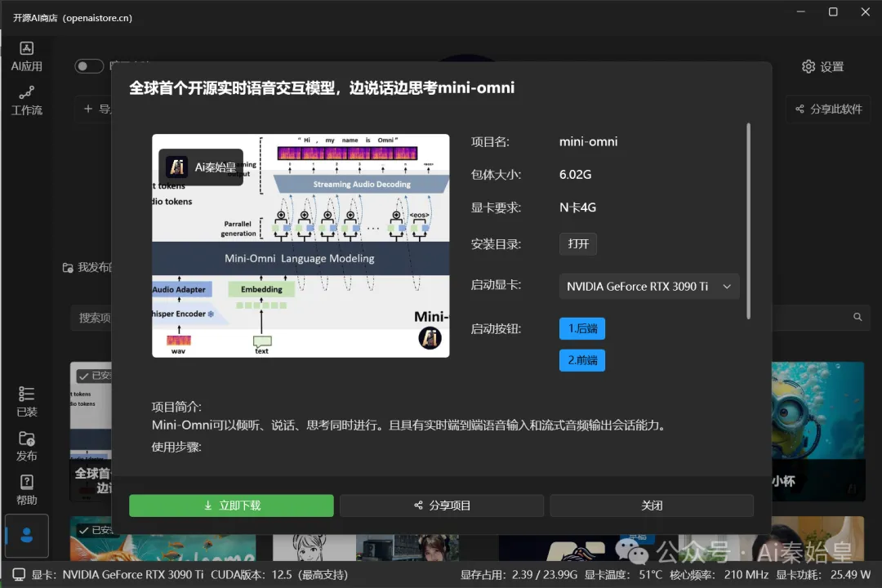The height and width of the screenshot is (588, 882).
Task: Click the mini-omni architecture preview image
Action: [301, 245]
